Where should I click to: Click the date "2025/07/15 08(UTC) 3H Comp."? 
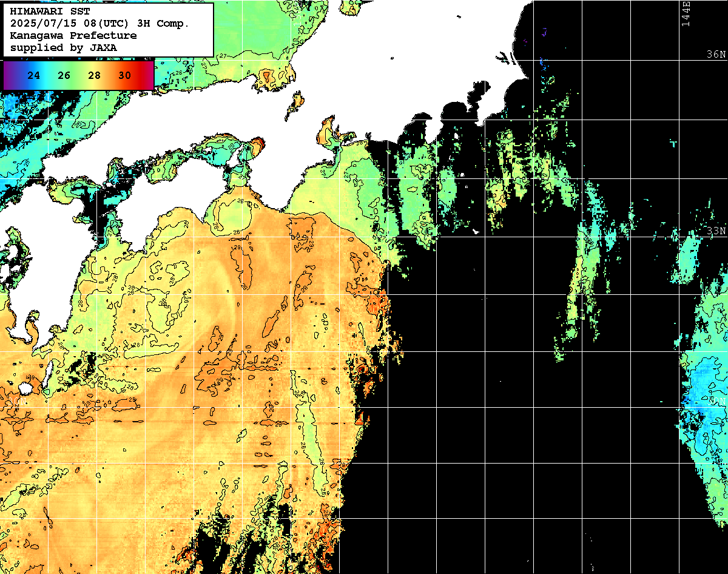pos(99,24)
